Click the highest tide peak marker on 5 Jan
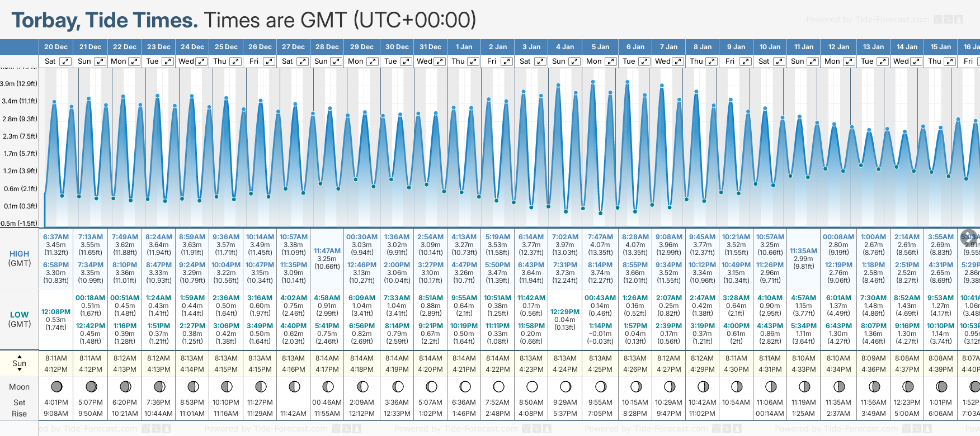Viewport: 980px width, 436px height. 593,82
